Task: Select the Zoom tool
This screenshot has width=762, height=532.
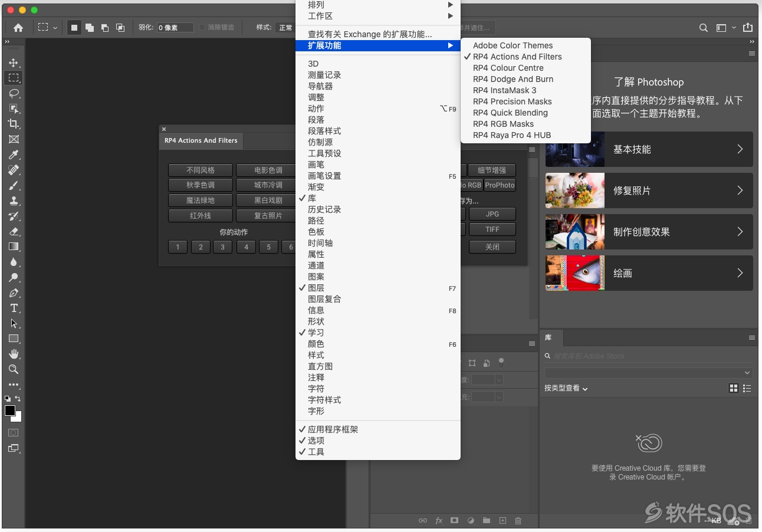Action: click(14, 369)
